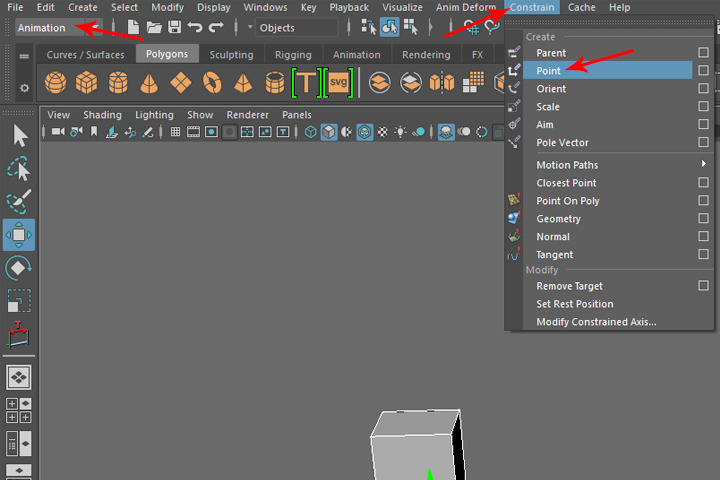Open the Point constraint option box
This screenshot has height=480, width=720.
704,70
